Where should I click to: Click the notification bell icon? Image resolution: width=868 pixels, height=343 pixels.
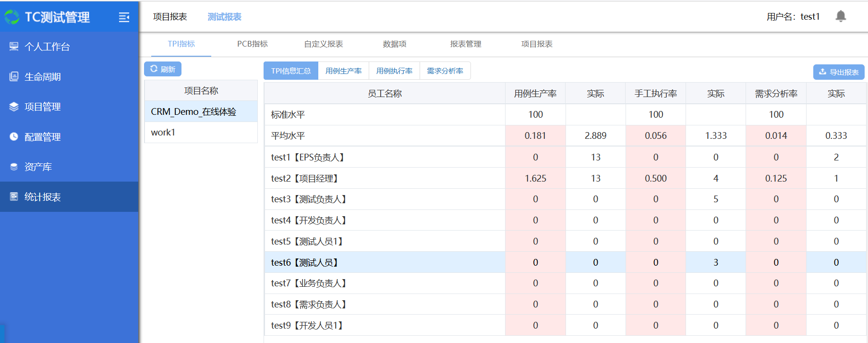[840, 16]
